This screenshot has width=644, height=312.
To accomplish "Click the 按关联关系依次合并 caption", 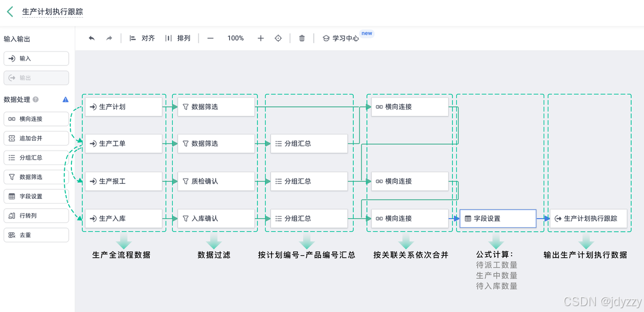I will click(x=411, y=255).
